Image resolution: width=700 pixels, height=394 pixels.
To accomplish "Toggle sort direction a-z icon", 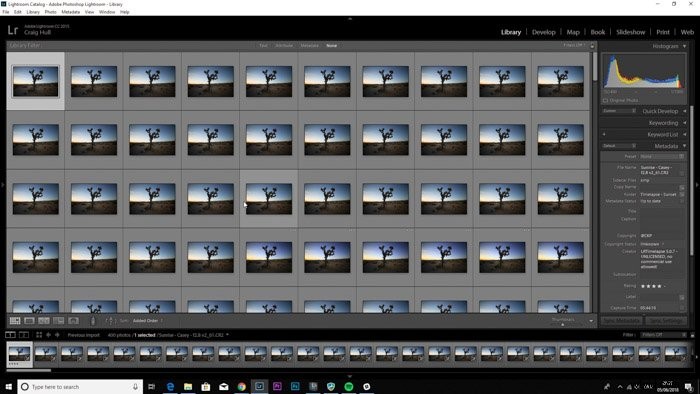I will pos(110,320).
